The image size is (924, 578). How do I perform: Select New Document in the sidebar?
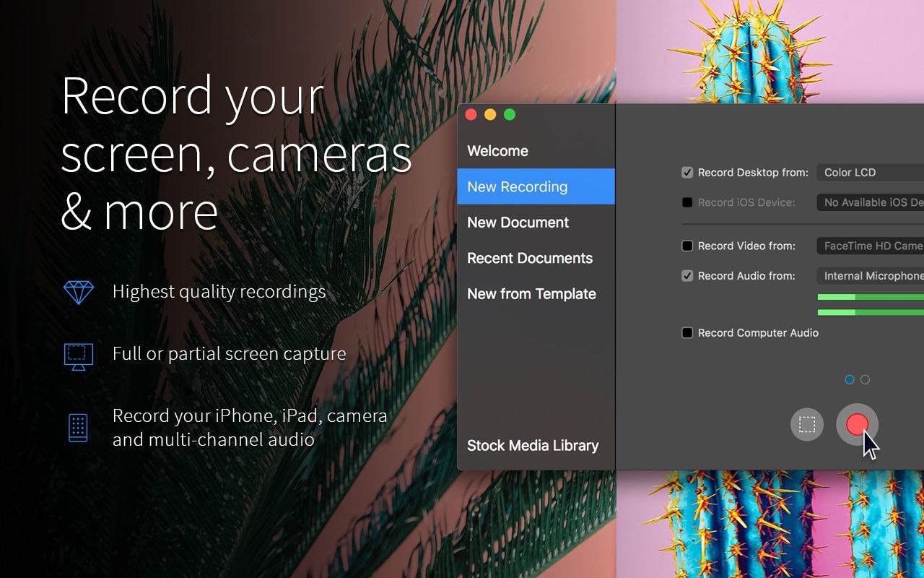pos(518,222)
